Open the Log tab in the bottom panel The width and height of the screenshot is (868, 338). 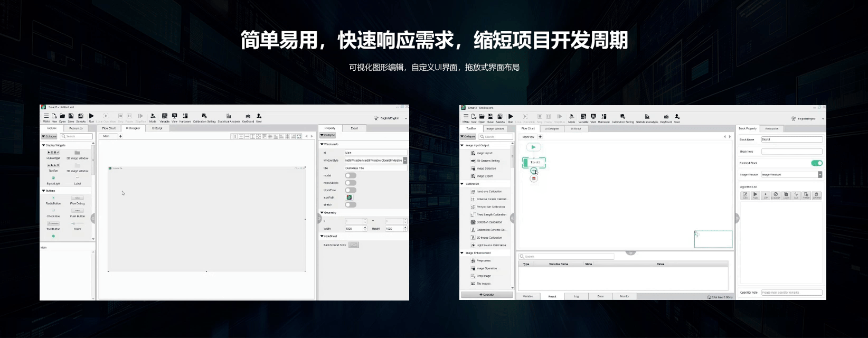click(x=576, y=296)
